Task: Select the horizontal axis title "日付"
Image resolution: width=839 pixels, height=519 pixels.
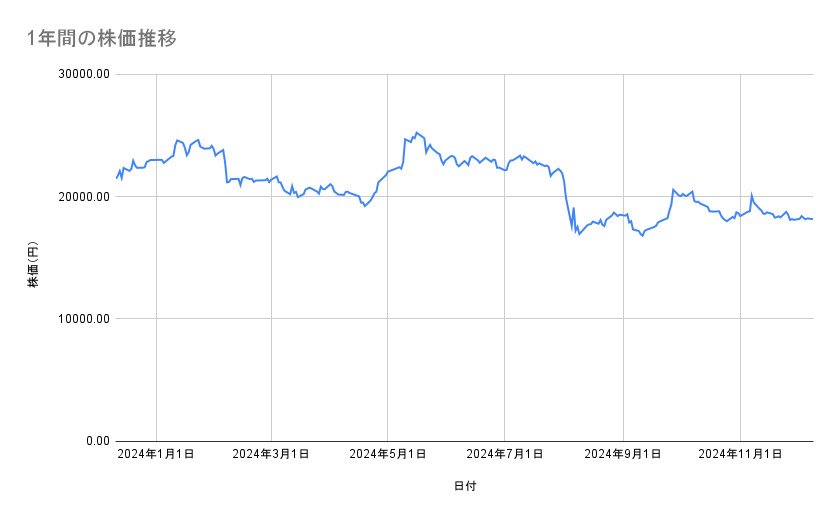Action: [x=465, y=486]
